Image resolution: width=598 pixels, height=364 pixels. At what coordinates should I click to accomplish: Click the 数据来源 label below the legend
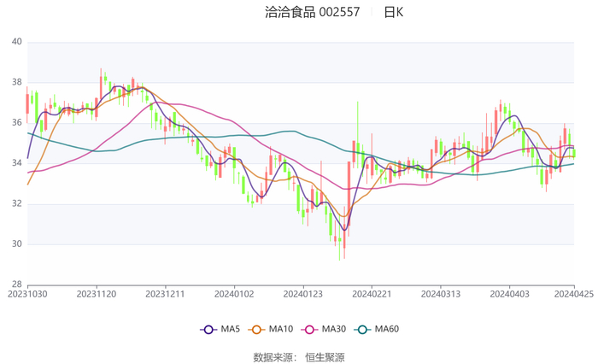point(274,357)
